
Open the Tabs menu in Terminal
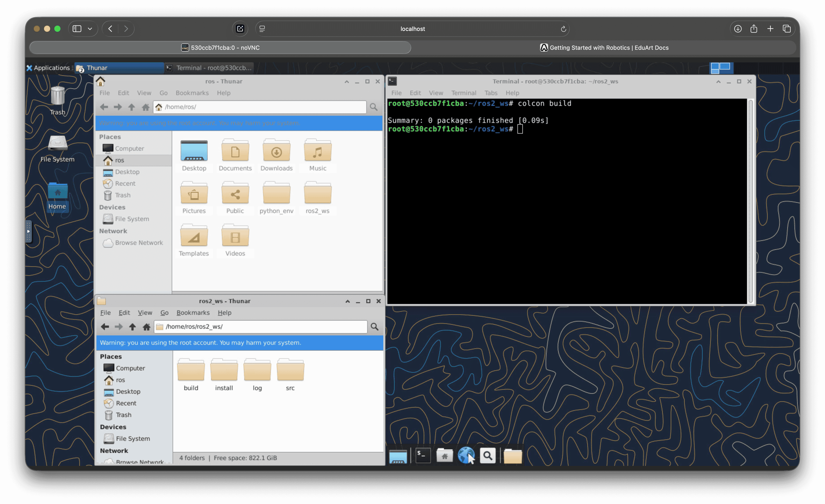[x=491, y=93]
